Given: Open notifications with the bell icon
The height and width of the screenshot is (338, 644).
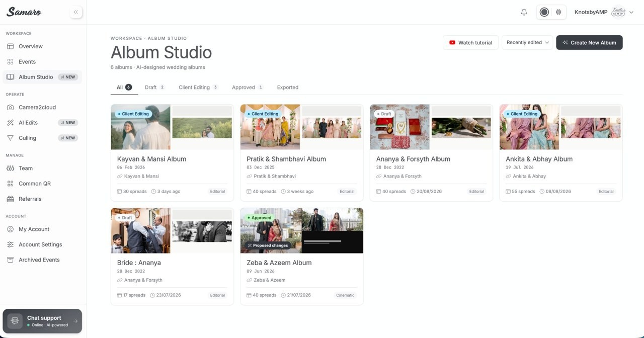Looking at the screenshot, I should coord(524,12).
